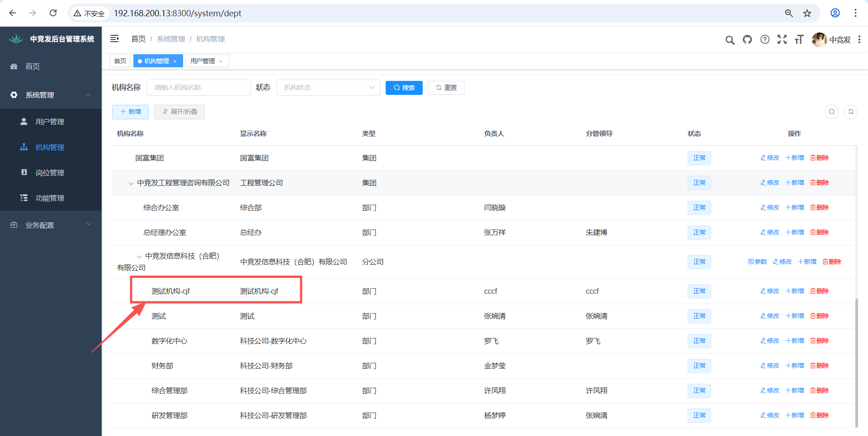Click 参数 link for 中竞发信息科技 row
Image resolution: width=868 pixels, height=436 pixels.
[758, 262]
